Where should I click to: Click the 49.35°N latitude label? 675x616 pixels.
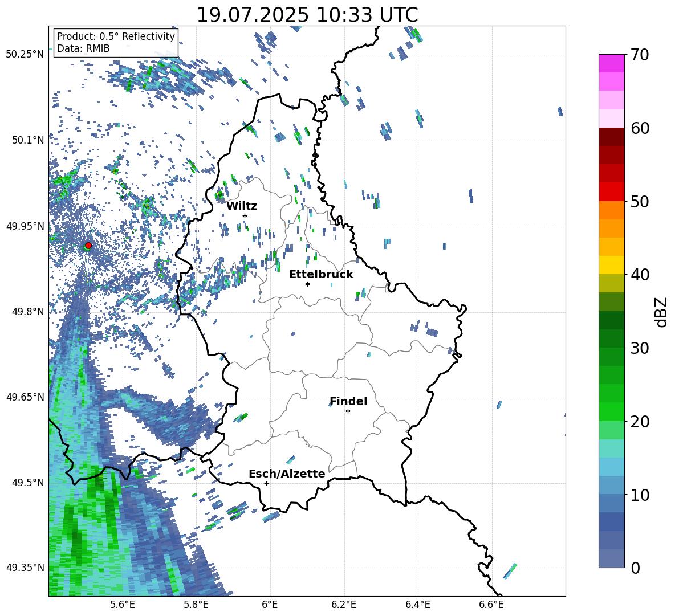(25, 568)
